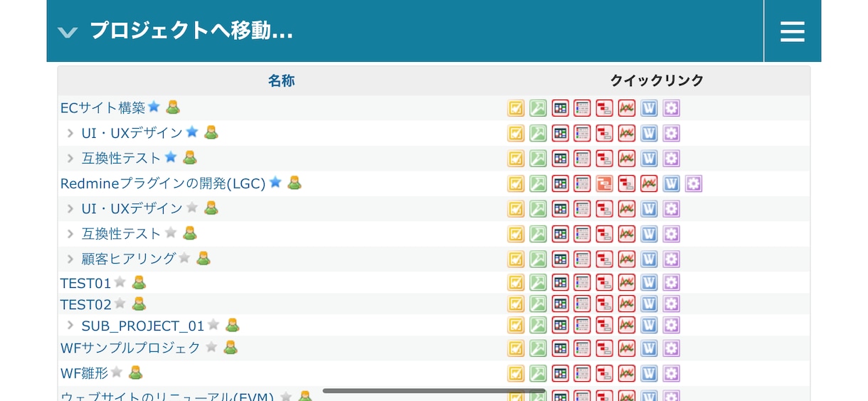Open Wiki icon for ECサイト構築
The width and height of the screenshot is (868, 401).
[649, 108]
